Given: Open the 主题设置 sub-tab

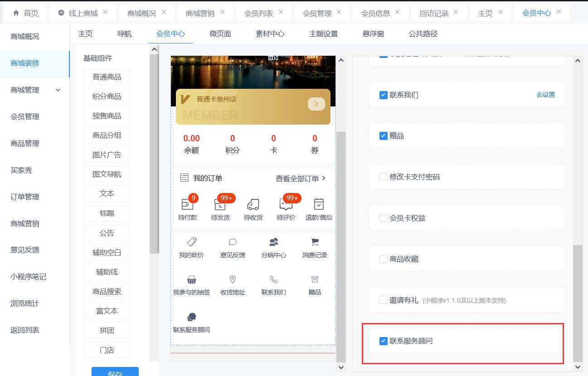Looking at the screenshot, I should (323, 34).
